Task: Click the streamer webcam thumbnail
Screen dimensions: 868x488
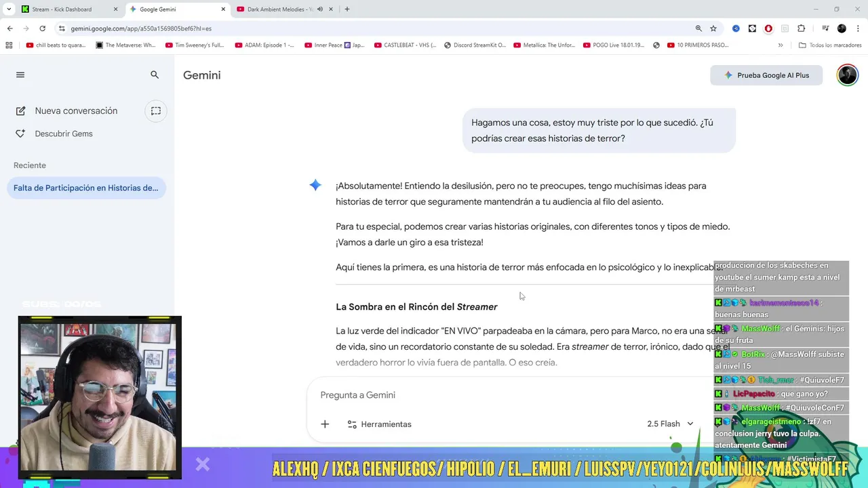Action: [100, 397]
